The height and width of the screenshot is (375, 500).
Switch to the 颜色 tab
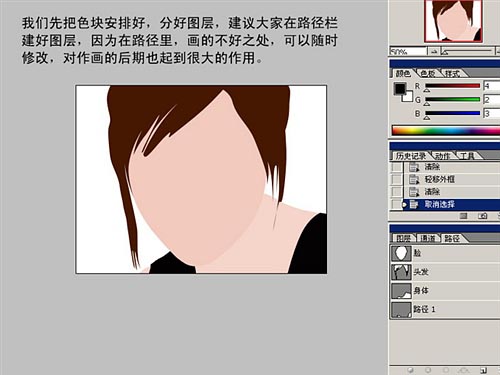[x=403, y=73]
